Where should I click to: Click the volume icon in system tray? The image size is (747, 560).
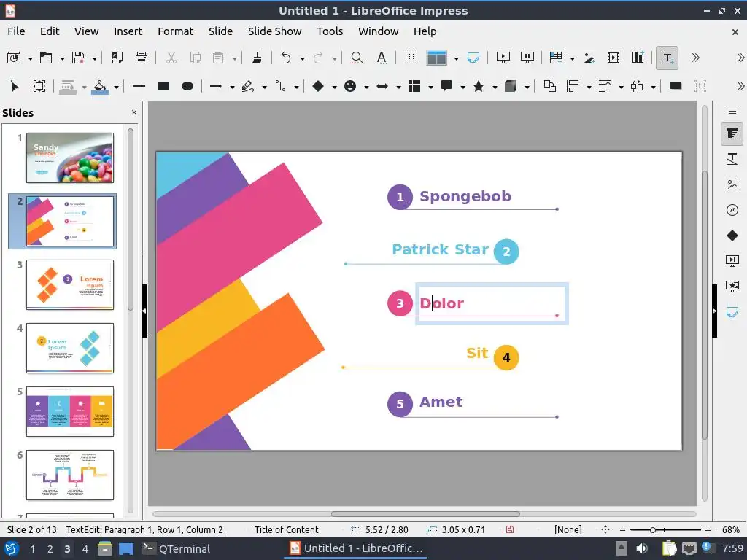(642, 548)
